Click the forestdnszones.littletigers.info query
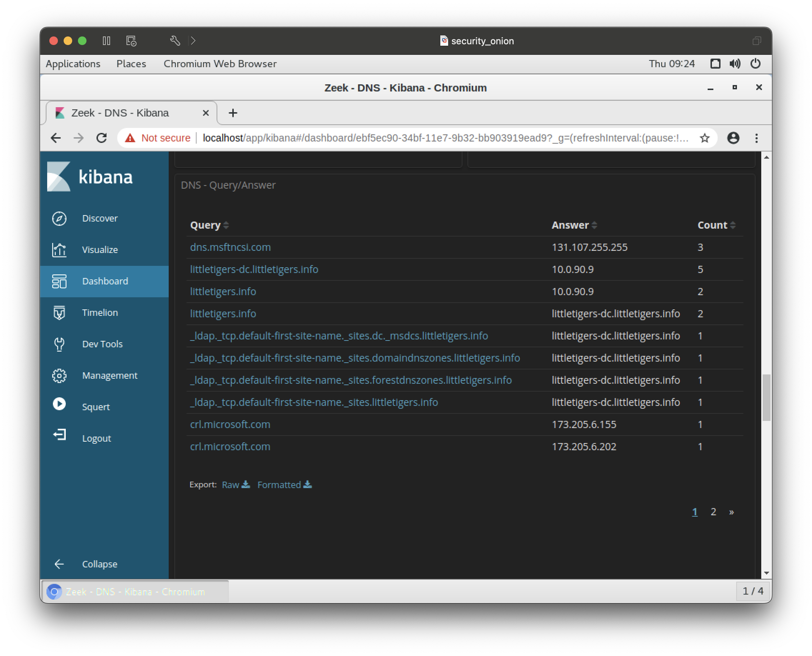The height and width of the screenshot is (656, 812). tap(351, 380)
